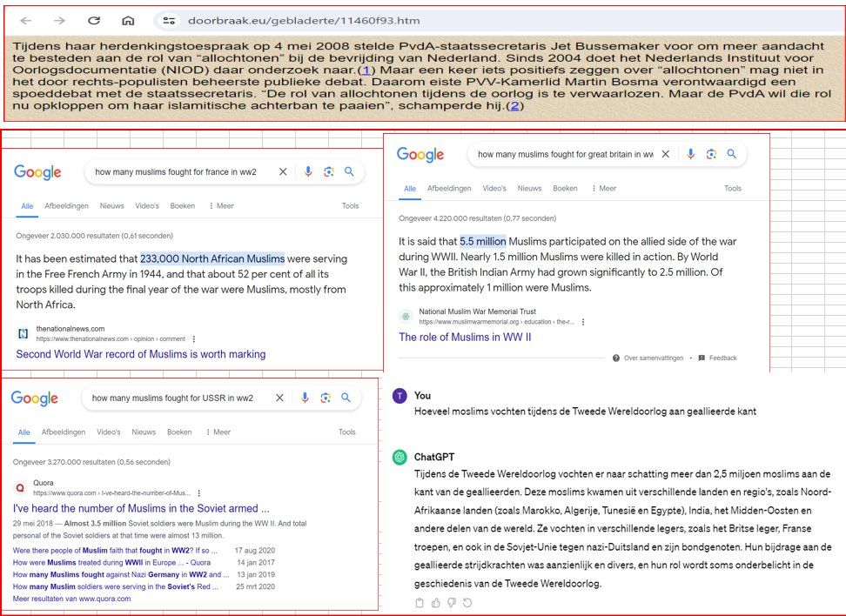Open Meer resultaten van www.quora.com
Screen dimensions: 846x616
[71, 599]
